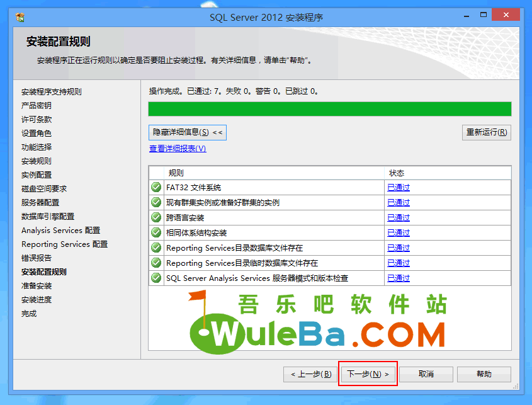Select Reporting Services 配置 step in sidebar
The width and height of the screenshot is (532, 405).
click(x=64, y=244)
